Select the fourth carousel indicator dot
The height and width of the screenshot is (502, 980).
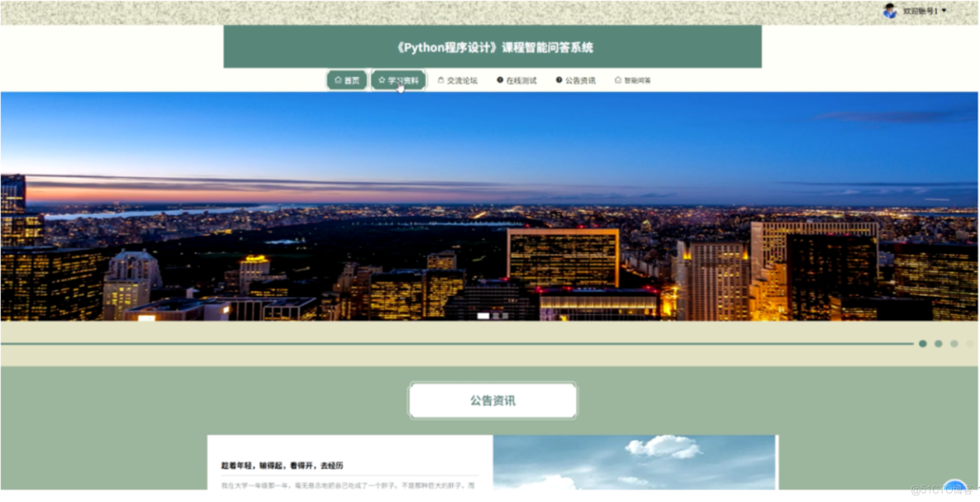click(x=970, y=343)
